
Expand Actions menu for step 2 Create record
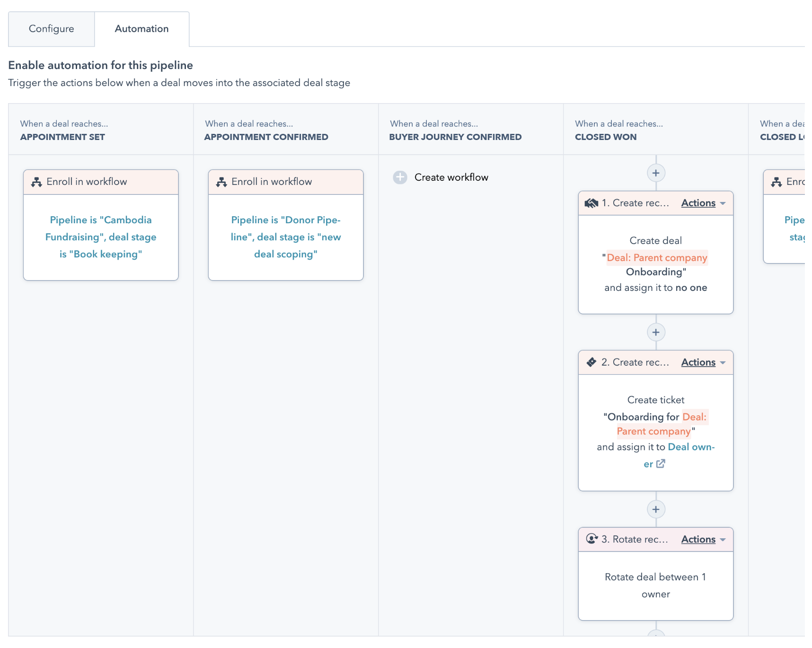703,362
